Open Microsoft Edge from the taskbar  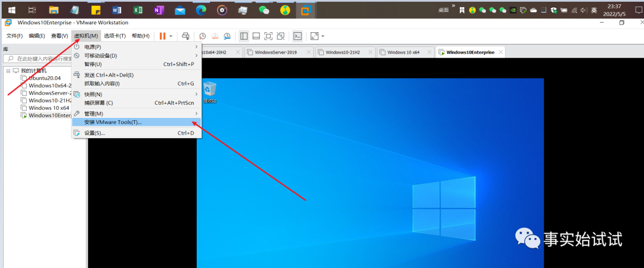click(x=201, y=10)
